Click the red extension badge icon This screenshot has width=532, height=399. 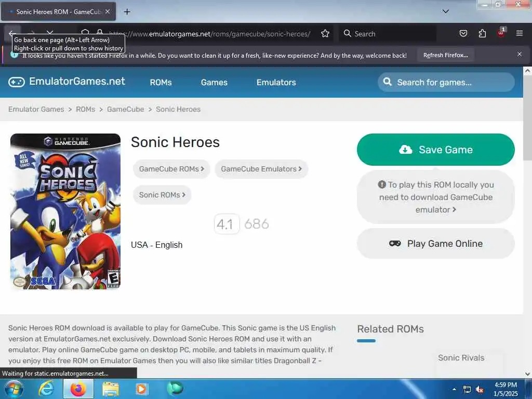click(501, 33)
